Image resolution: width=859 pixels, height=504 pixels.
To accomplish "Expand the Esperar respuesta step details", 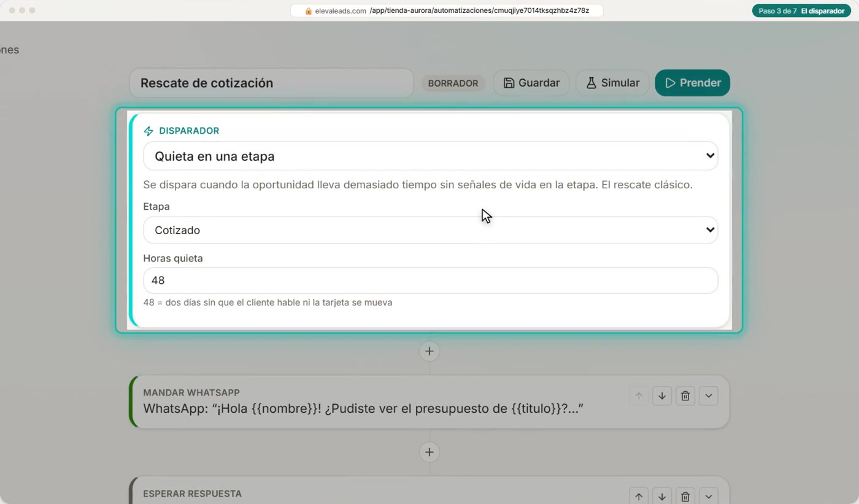I will (x=709, y=496).
